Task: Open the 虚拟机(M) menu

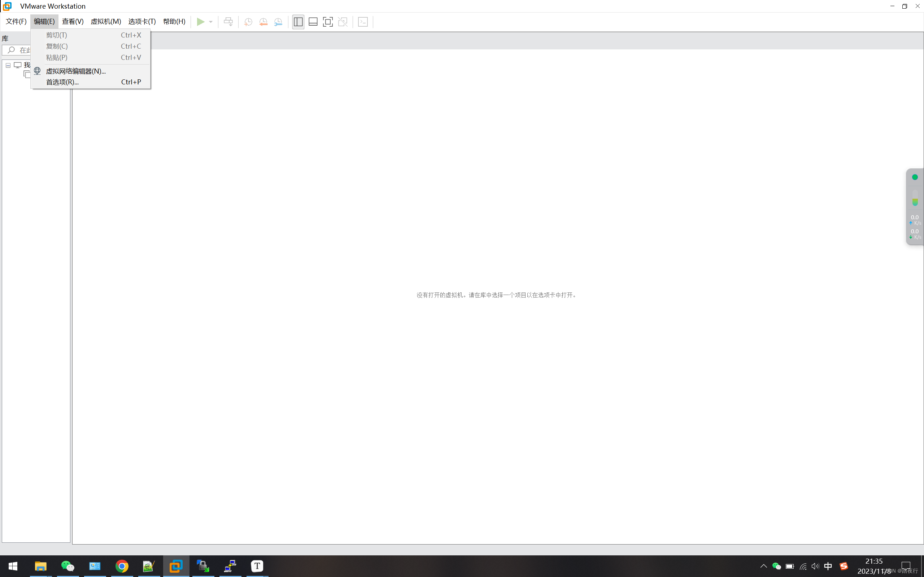Action: 106,21
